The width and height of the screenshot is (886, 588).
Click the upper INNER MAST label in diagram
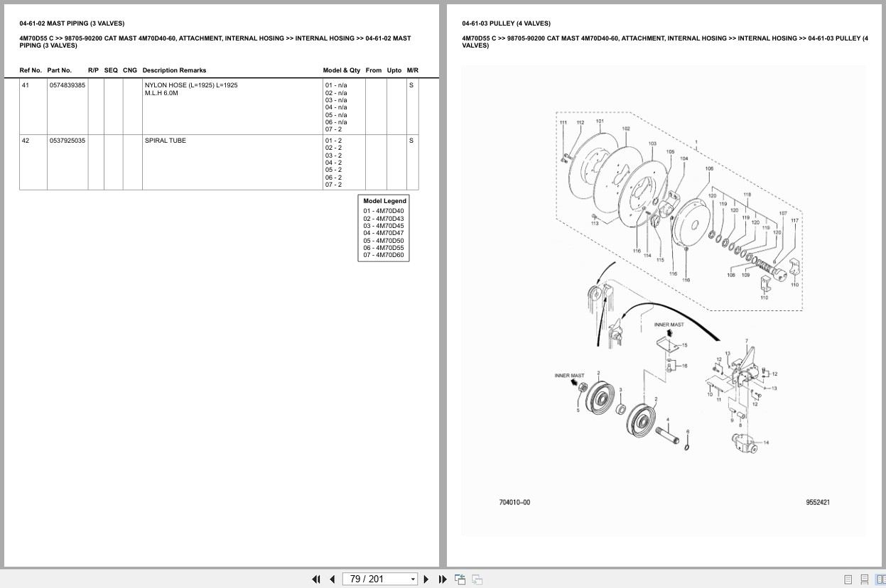click(x=669, y=325)
